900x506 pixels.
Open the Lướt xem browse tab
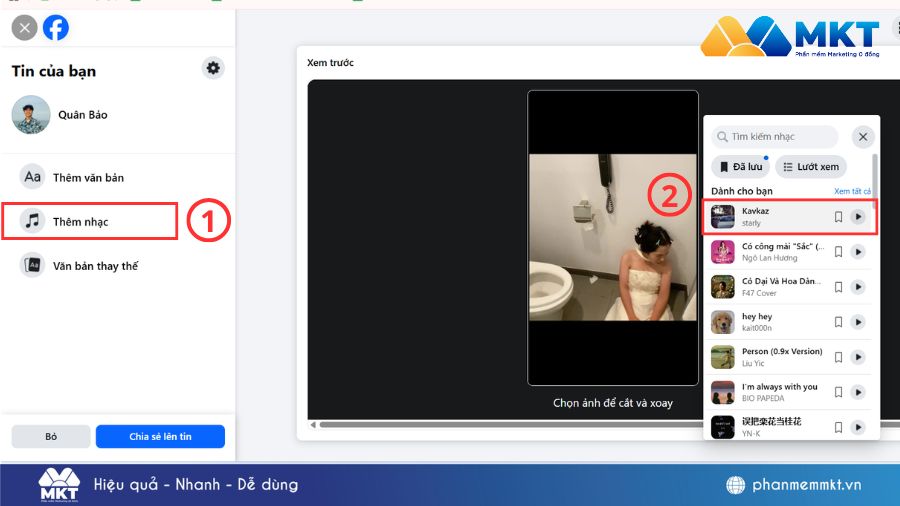coord(811,167)
